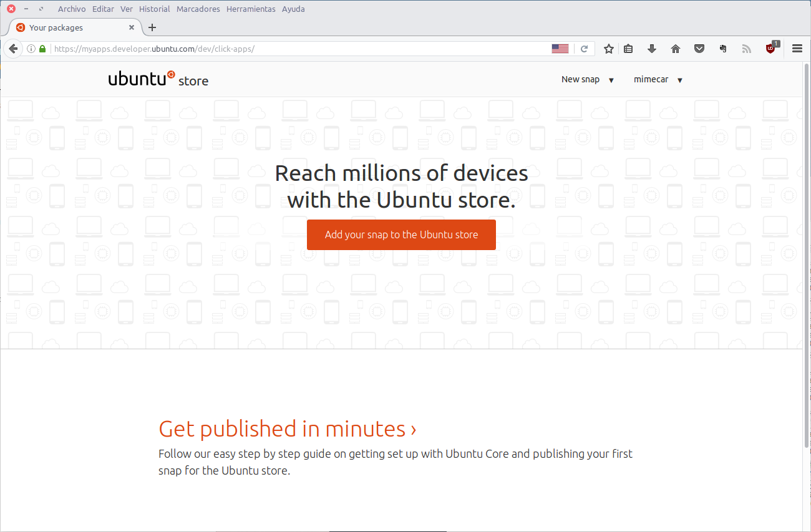This screenshot has height=532, width=811.
Task: Click the Follow our easy step by step guide paragraph
Action: (x=396, y=462)
